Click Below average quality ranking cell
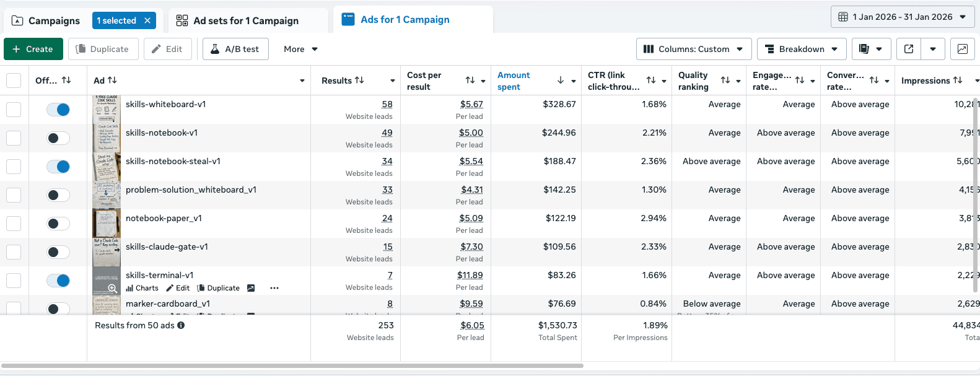The width and height of the screenshot is (980, 376). (712, 304)
